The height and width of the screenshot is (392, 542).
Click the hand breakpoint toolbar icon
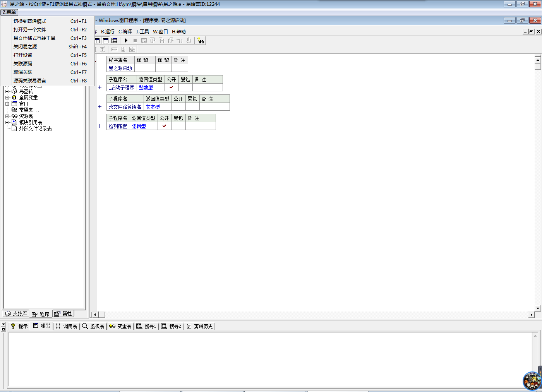(189, 40)
